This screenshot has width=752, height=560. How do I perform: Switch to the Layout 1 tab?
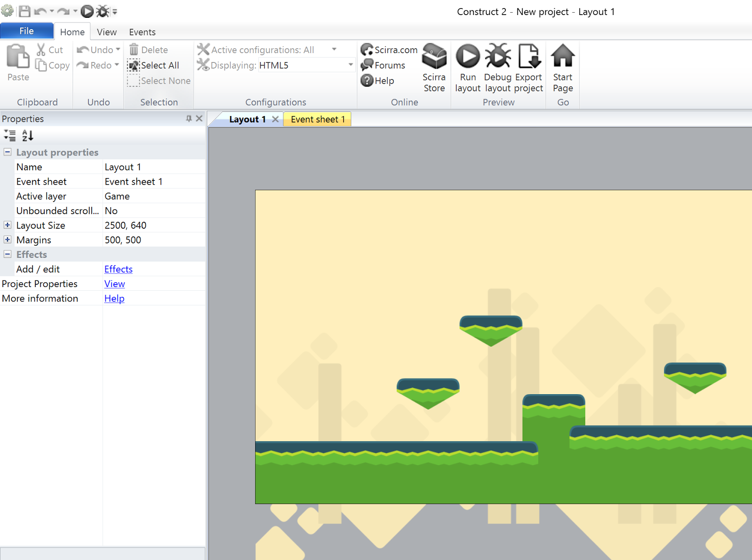tap(247, 119)
